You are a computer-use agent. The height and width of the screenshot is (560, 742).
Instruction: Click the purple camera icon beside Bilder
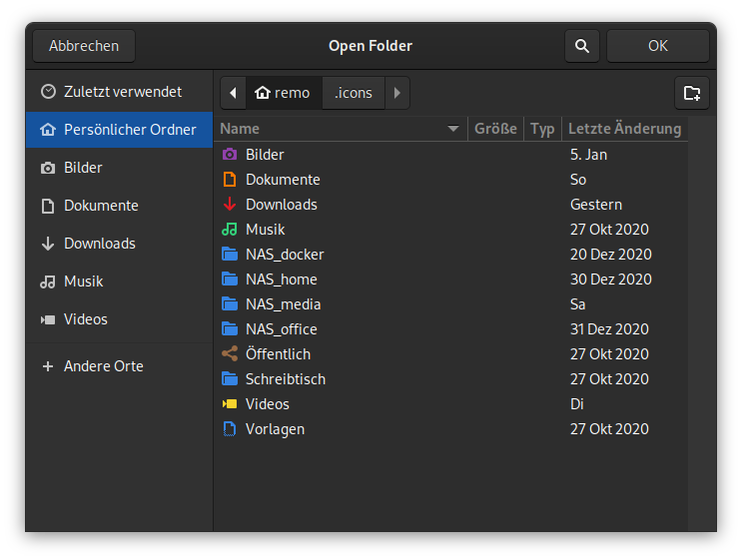tap(230, 155)
